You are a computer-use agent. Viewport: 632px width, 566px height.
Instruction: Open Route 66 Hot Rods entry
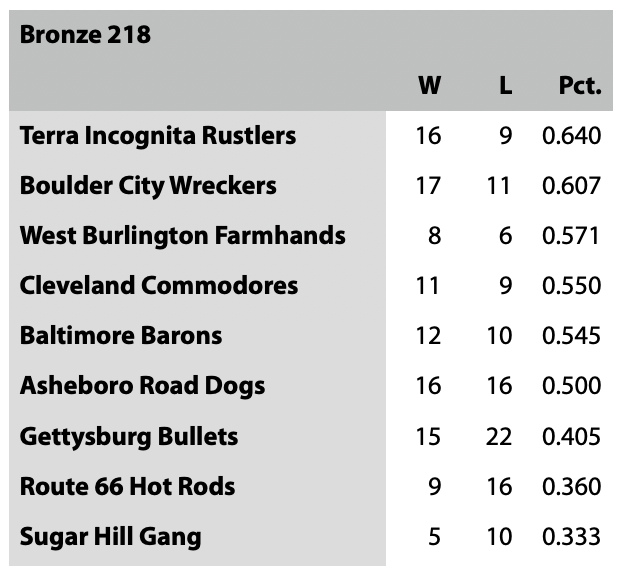tap(127, 487)
